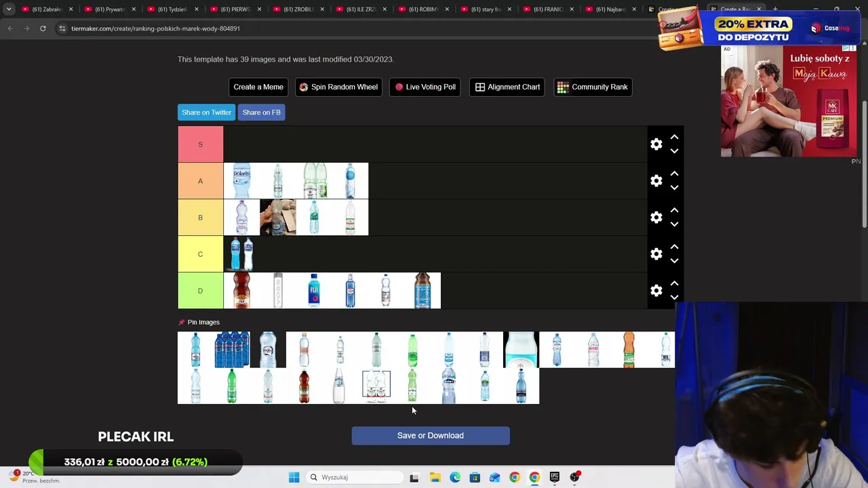Reload the tiermaker page
The image size is (868, 488).
pyautogui.click(x=43, y=28)
